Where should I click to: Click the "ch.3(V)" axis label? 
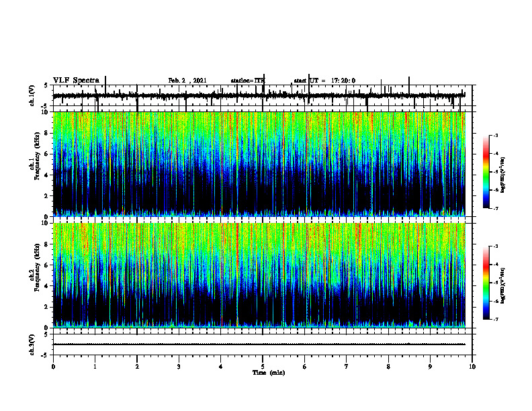32,345
